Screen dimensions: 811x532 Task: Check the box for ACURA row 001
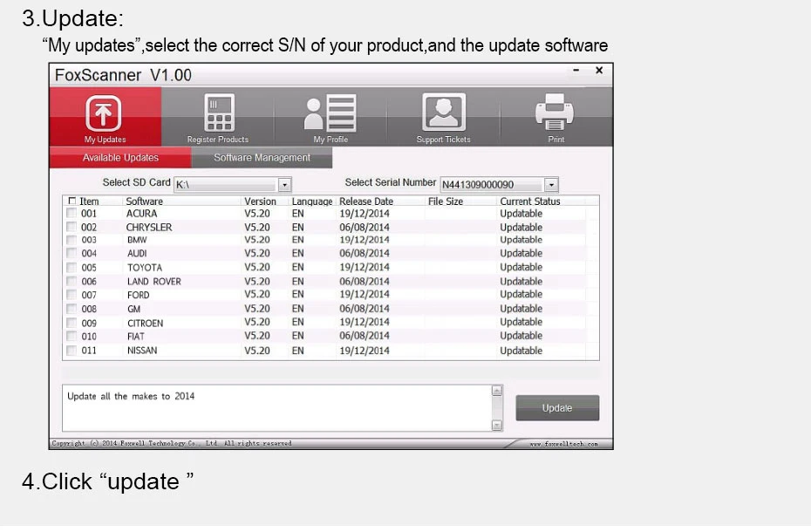coord(72,213)
